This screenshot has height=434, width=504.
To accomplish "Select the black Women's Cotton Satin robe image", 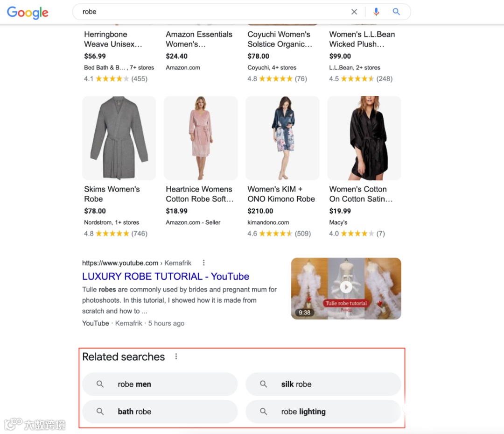I will tap(364, 138).
